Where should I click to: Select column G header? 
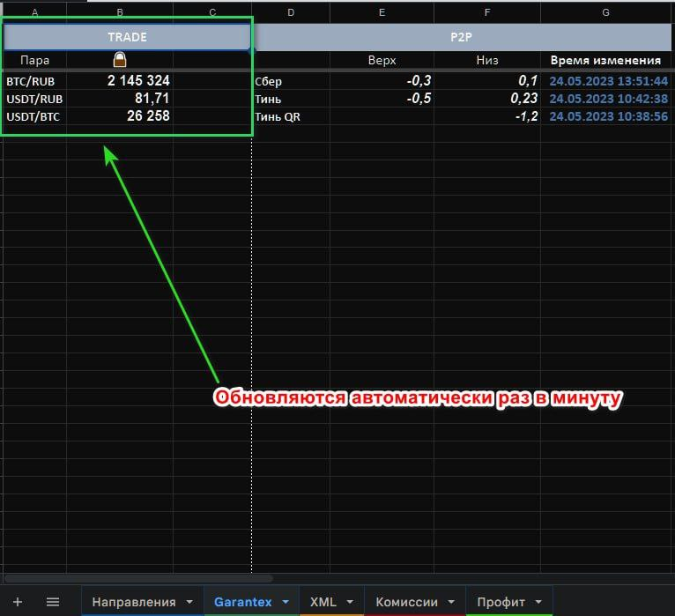point(605,12)
